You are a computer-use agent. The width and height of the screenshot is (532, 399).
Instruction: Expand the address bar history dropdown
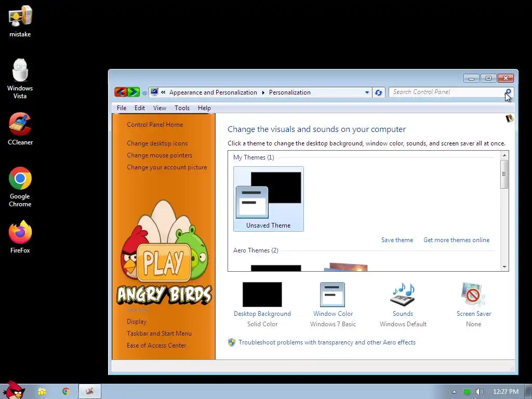pos(367,92)
